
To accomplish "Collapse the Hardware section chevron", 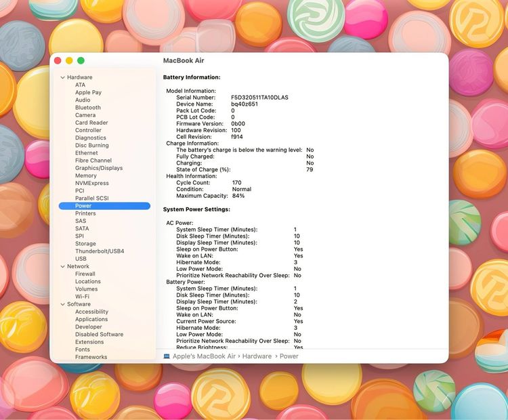I will [x=62, y=77].
